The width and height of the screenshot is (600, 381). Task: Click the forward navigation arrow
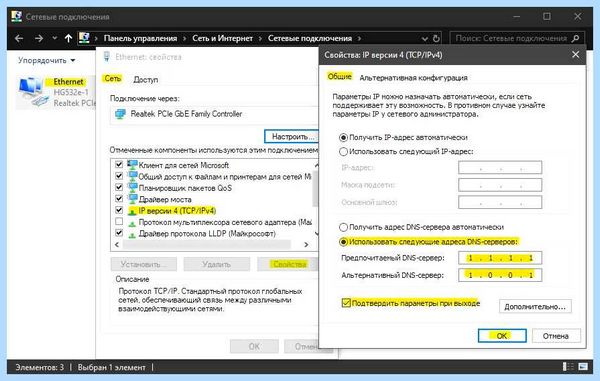tap(39, 38)
